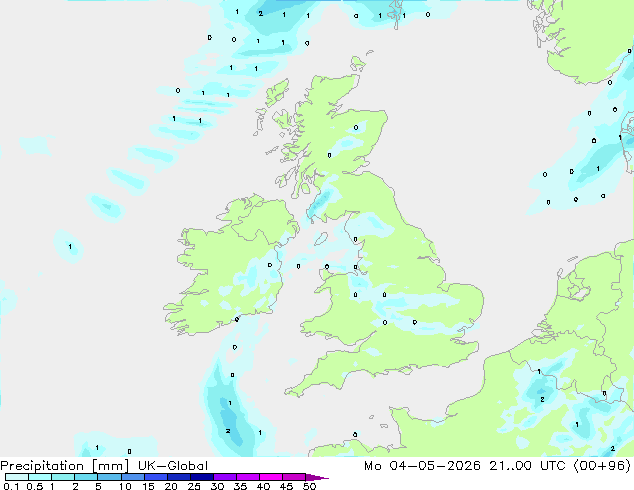The width and height of the screenshot is (634, 490).
Task: Select the 2–5 mm legend swatch
Action: click(86, 477)
